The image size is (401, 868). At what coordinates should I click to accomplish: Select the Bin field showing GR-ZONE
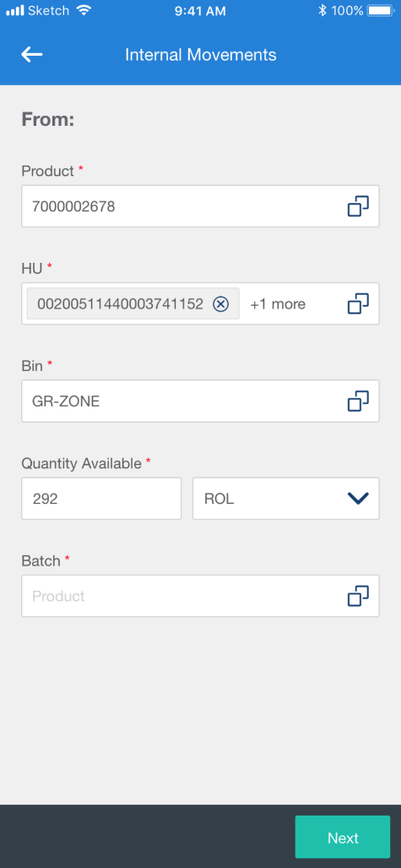point(200,401)
